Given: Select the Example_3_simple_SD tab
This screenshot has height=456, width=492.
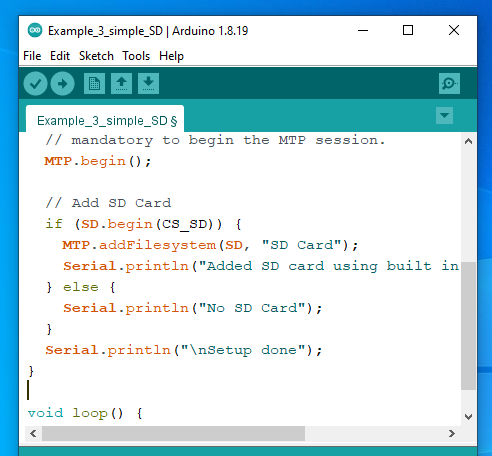Looking at the screenshot, I should point(105,120).
